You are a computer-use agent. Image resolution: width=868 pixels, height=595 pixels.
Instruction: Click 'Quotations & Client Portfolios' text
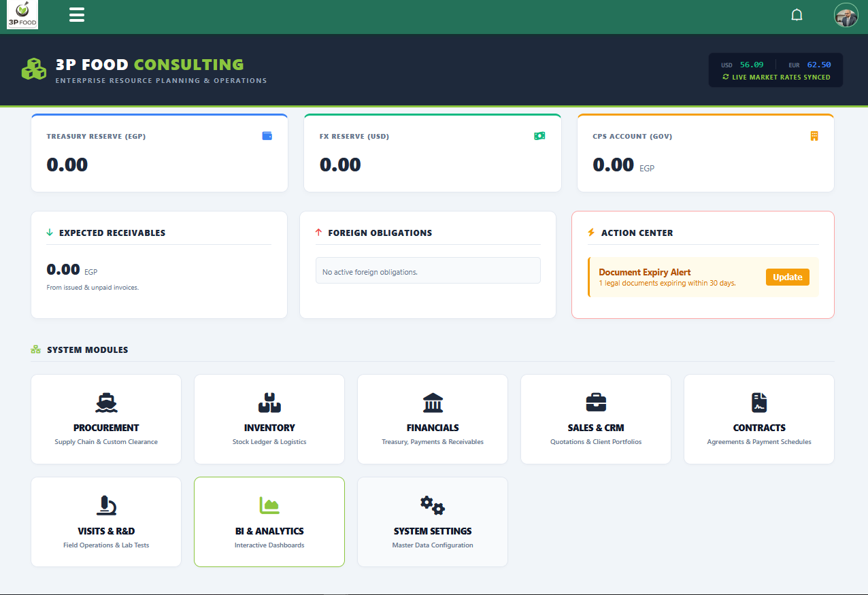point(596,442)
